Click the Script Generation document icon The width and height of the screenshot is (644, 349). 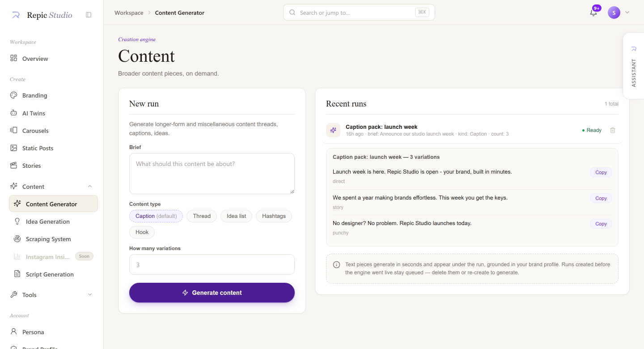click(17, 274)
